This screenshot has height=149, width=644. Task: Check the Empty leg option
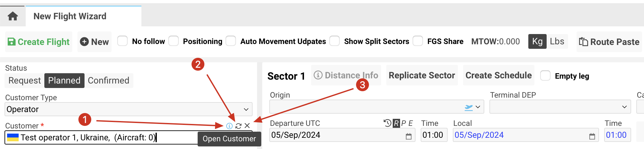545,76
